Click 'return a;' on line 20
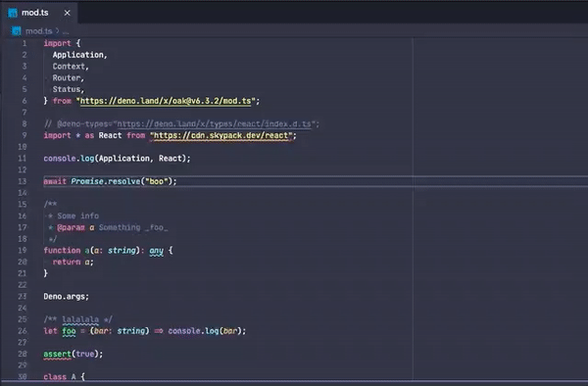This screenshot has height=386, width=588. [73, 262]
